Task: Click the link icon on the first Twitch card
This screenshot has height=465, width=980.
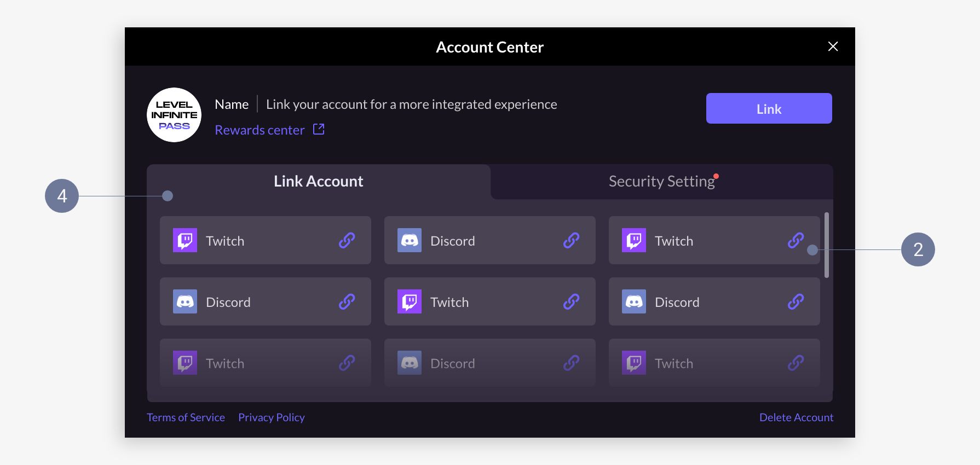Action: (347, 240)
